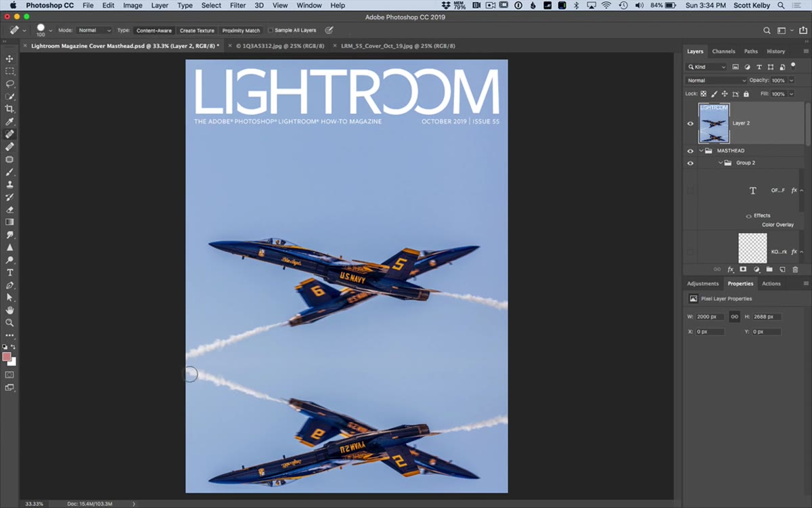812x508 pixels.
Task: Open Mode dropdown in options bar
Action: [x=94, y=30]
